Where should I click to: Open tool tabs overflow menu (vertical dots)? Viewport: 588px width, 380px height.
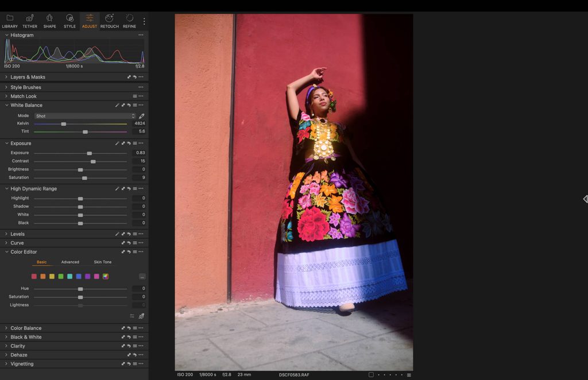(144, 21)
